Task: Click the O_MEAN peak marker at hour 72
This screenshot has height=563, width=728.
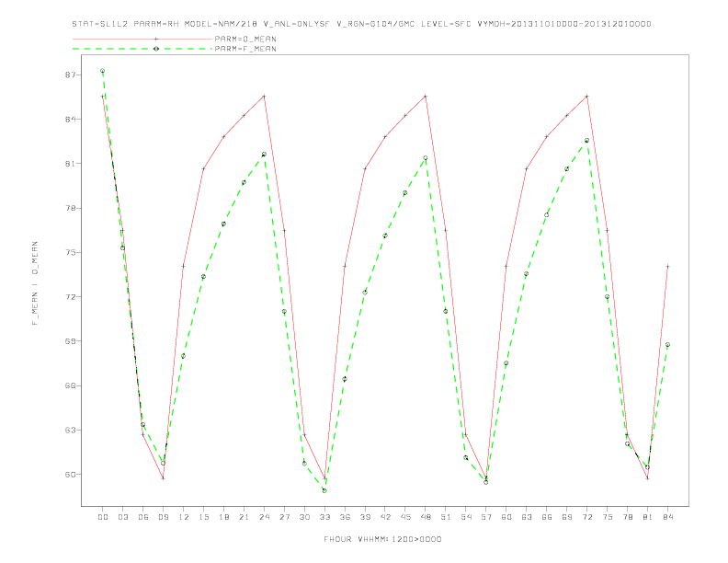Action: tap(586, 97)
